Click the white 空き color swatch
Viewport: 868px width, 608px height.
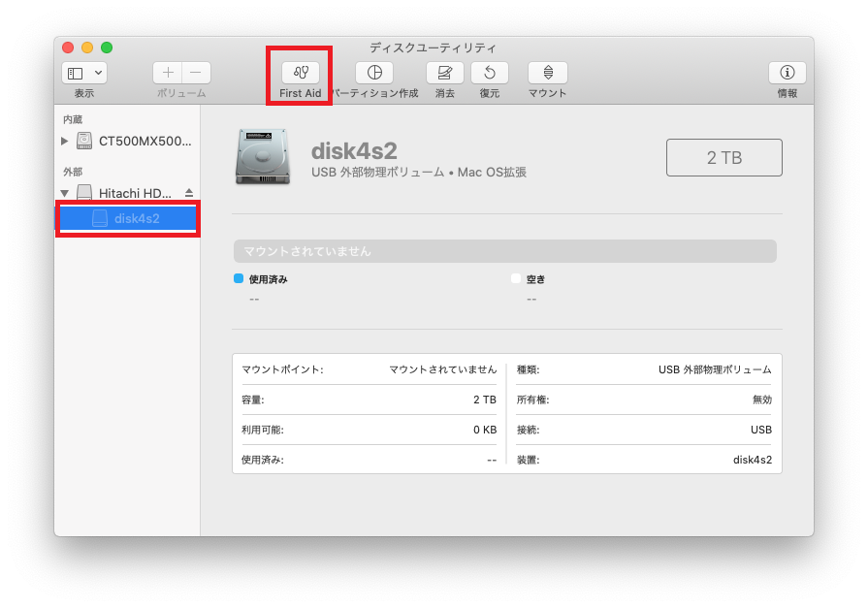pos(516,278)
